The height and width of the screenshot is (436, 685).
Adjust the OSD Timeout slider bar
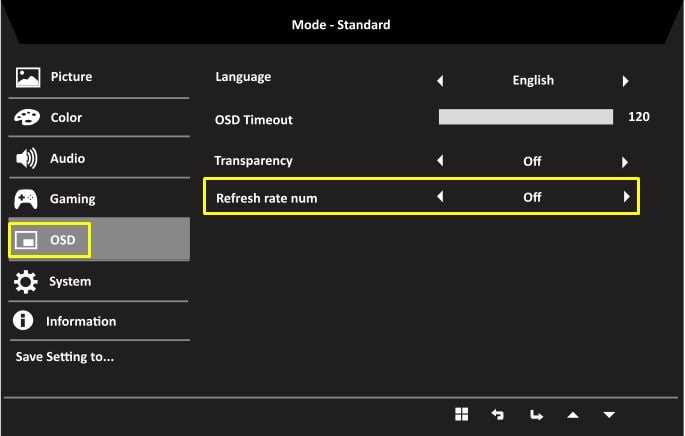pos(526,117)
